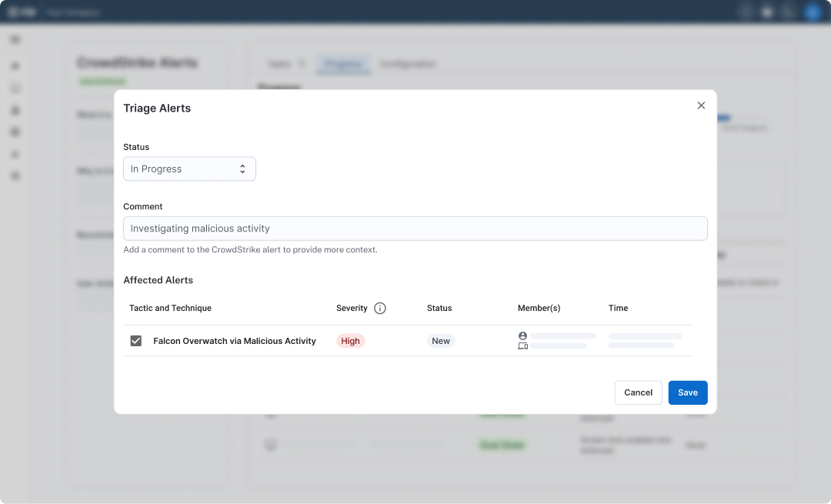Viewport: 831px width, 504px height.
Task: Click the Comment input field
Action: coord(415,229)
